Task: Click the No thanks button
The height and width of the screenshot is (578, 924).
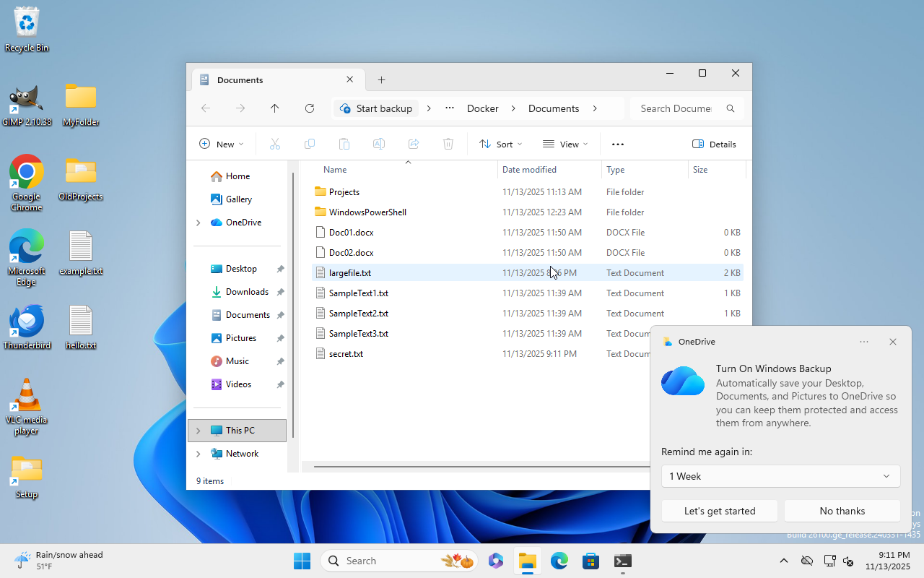Action: [x=842, y=511]
